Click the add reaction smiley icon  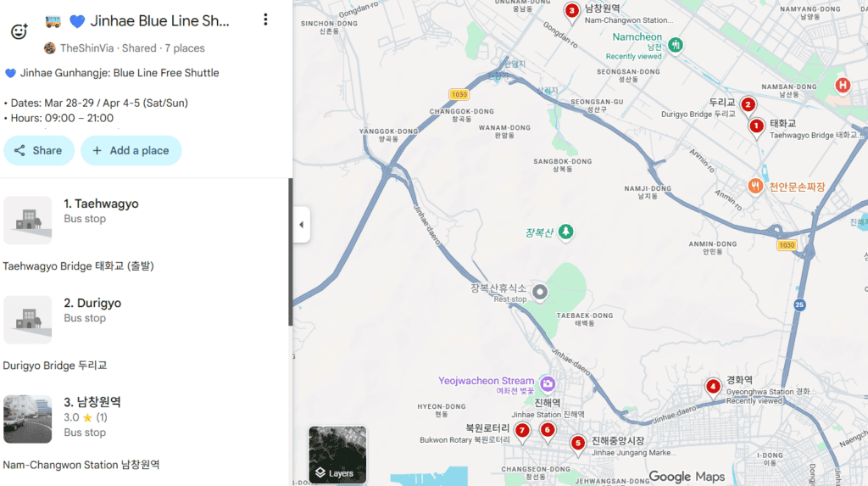(19, 31)
